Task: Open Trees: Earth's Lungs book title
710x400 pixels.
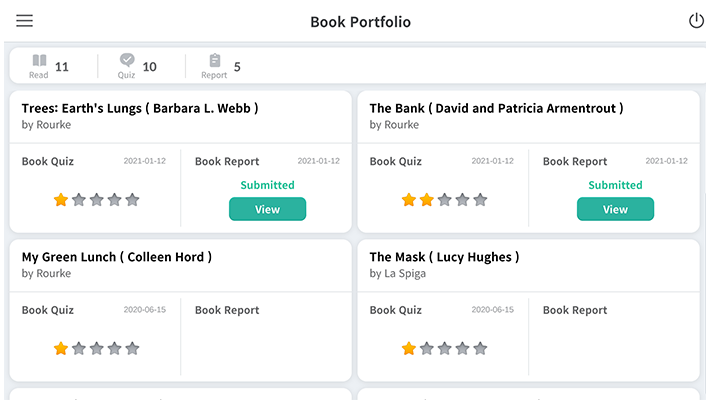Action: click(140, 108)
